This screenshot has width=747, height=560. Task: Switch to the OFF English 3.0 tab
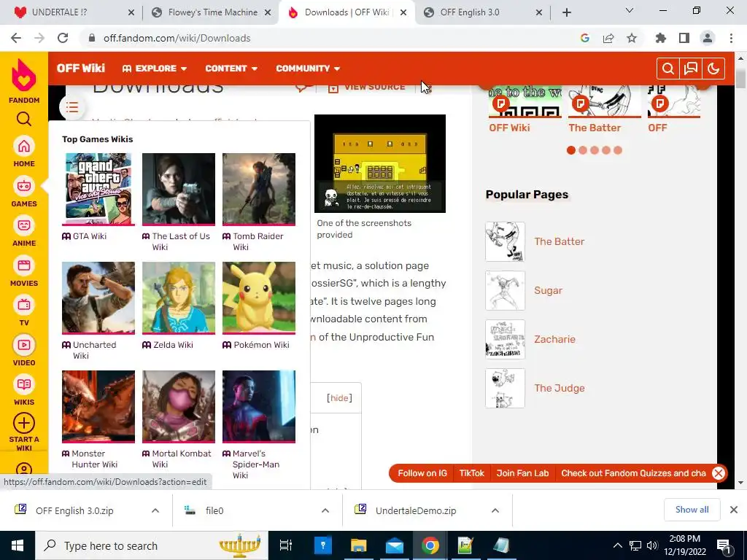(483, 12)
